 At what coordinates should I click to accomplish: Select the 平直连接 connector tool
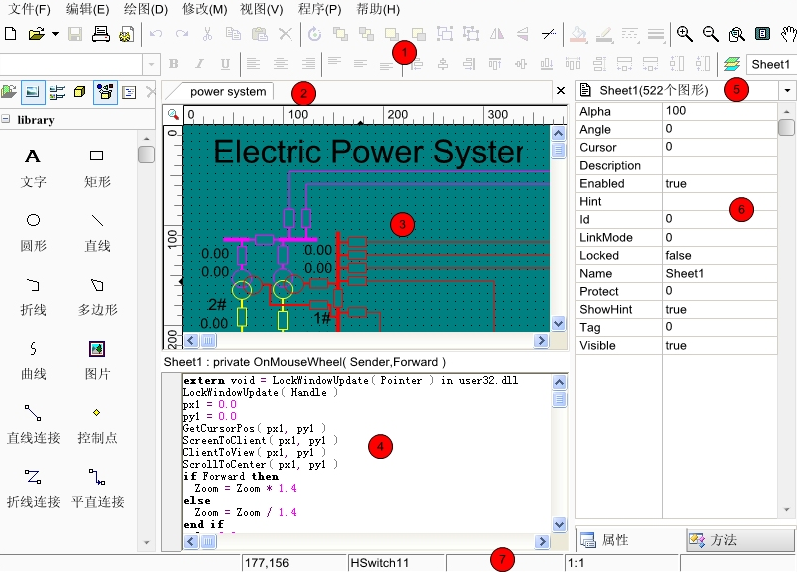[97, 488]
